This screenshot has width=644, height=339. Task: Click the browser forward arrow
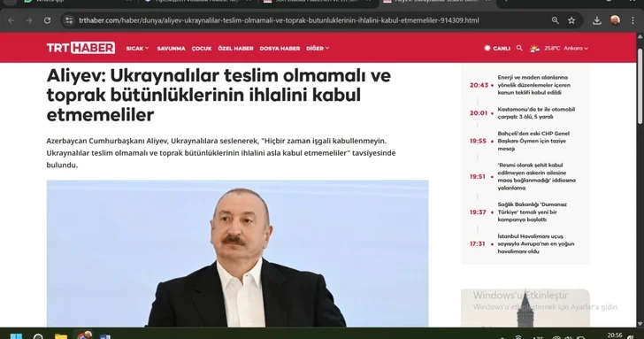(x=28, y=20)
